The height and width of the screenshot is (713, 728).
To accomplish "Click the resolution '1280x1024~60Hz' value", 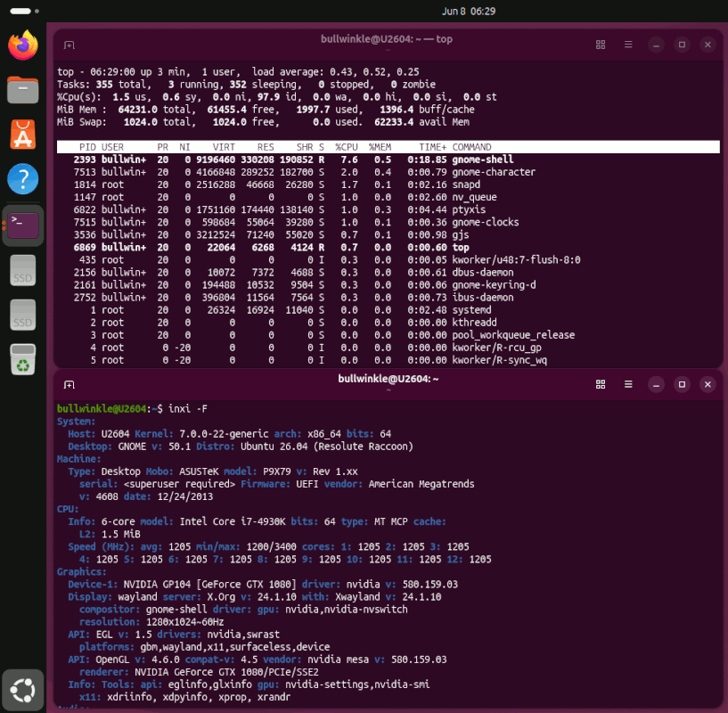I will pos(184,622).
